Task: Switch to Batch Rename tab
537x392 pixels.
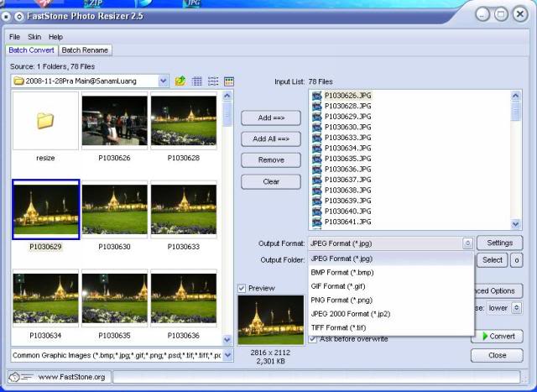Action: coord(85,50)
